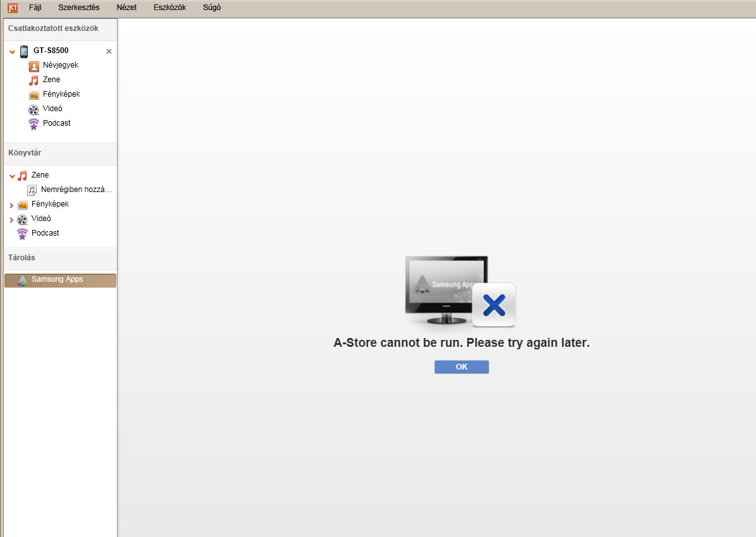Open Podcast under GT-S8500
The image size is (756, 537).
(56, 123)
